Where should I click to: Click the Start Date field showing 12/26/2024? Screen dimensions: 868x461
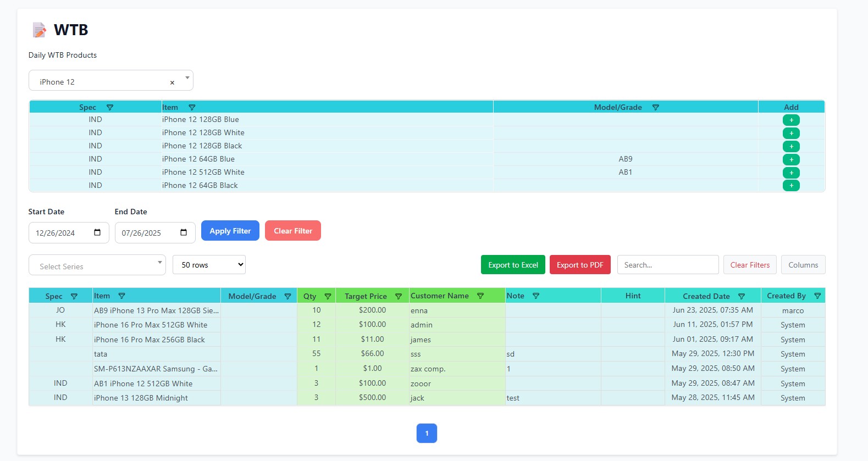click(x=69, y=232)
